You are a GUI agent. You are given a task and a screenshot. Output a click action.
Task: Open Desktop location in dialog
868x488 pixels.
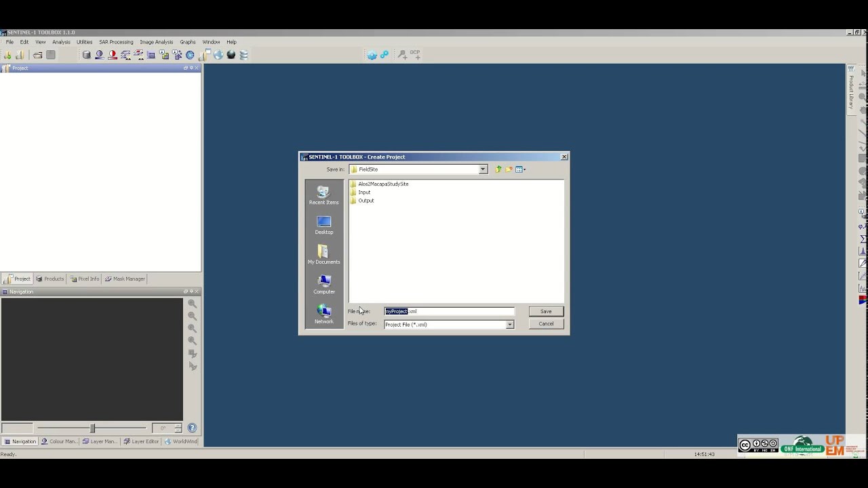click(323, 225)
